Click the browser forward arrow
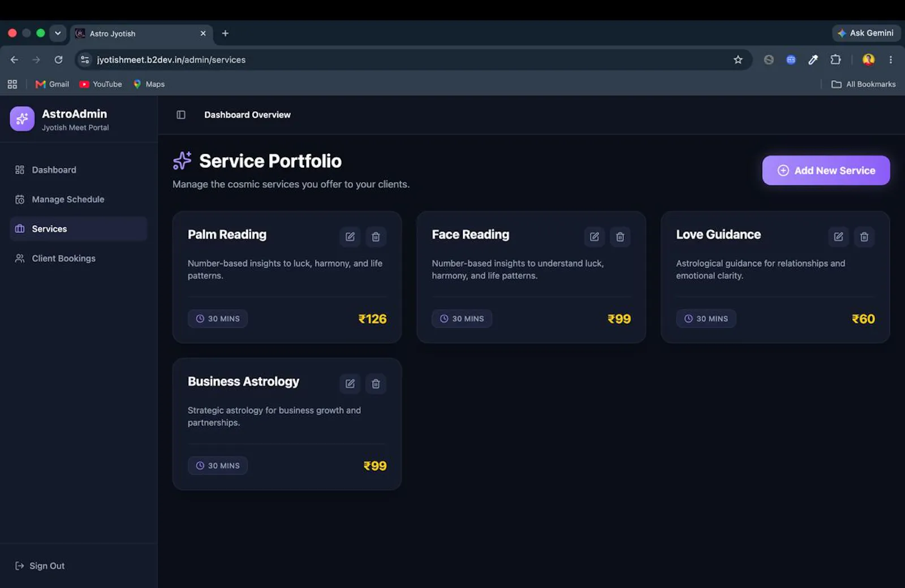The width and height of the screenshot is (905, 588). click(36, 59)
